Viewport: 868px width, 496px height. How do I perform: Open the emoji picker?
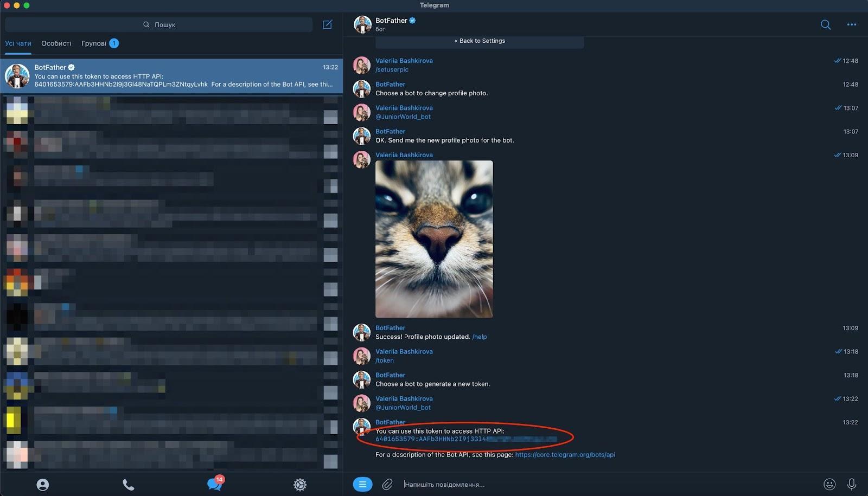[x=829, y=484]
